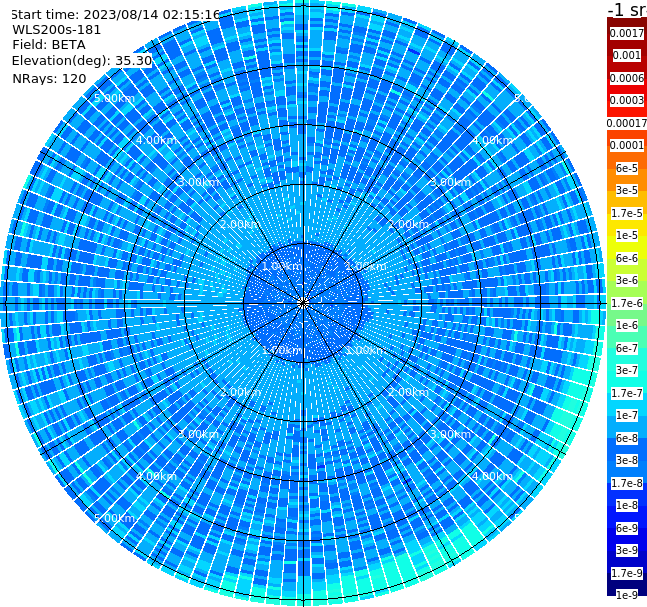
Task: Select the 6e-8 color scale label
Action: point(627,438)
